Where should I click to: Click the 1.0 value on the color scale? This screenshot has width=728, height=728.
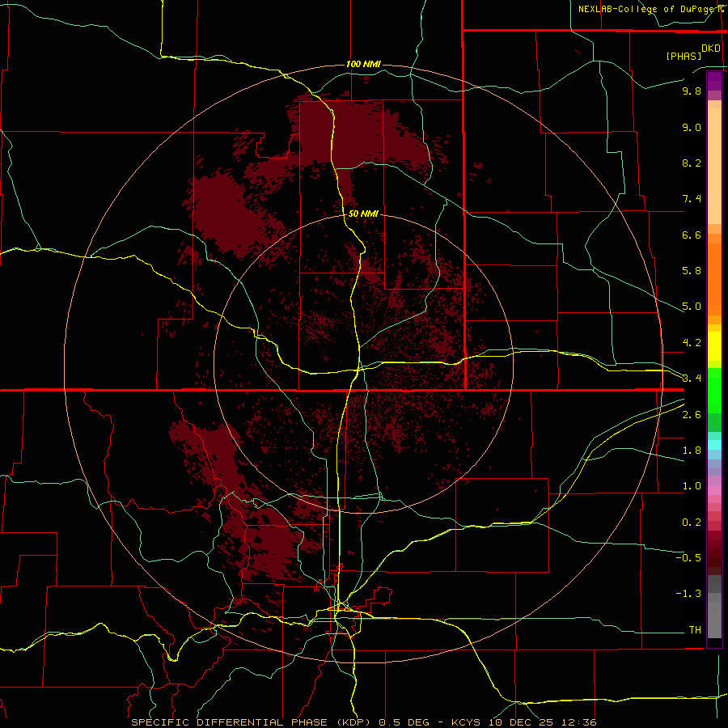(692, 486)
